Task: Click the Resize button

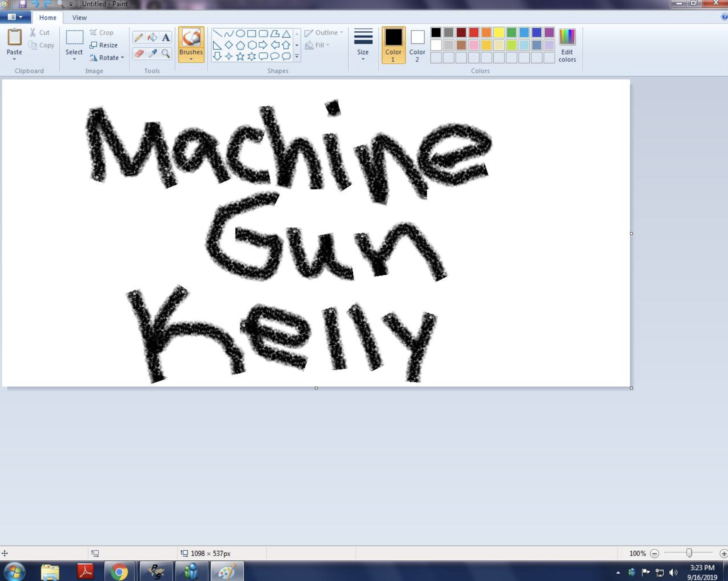Action: point(104,45)
